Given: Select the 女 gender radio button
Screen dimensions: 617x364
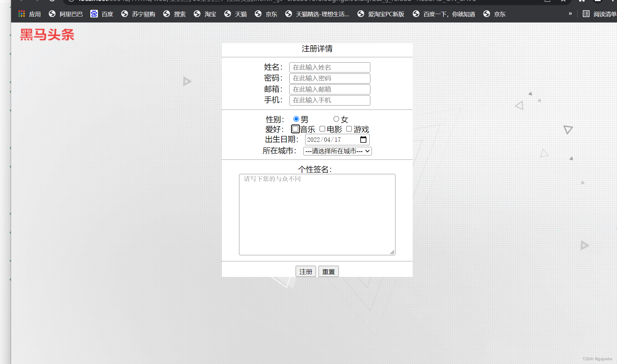Looking at the screenshot, I should [x=336, y=119].
